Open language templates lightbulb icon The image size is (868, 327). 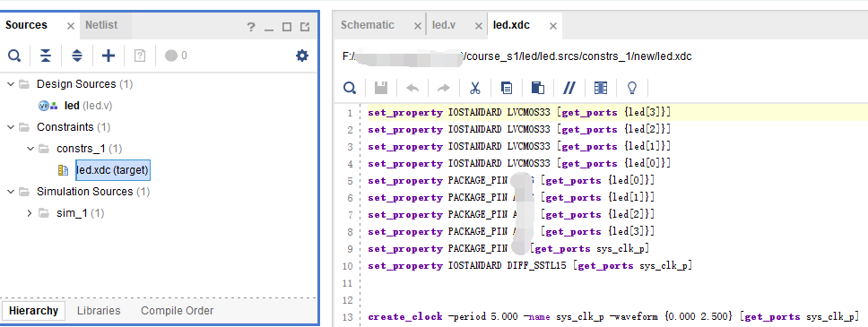point(631,88)
